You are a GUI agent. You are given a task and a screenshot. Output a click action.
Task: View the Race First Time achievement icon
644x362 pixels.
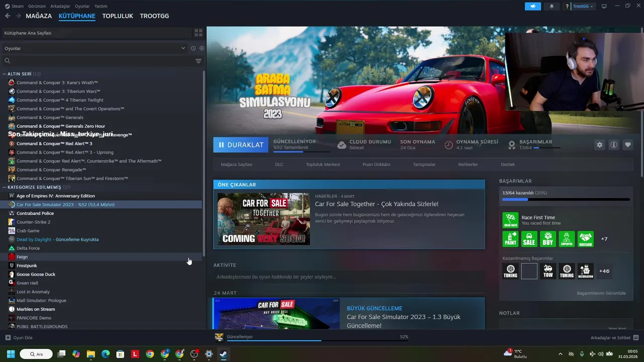[510, 220]
